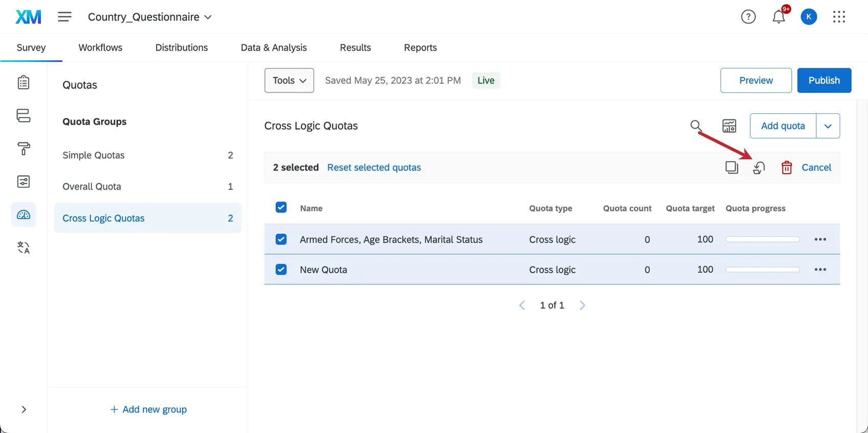Uncheck the New Quota checkbox

coord(281,270)
